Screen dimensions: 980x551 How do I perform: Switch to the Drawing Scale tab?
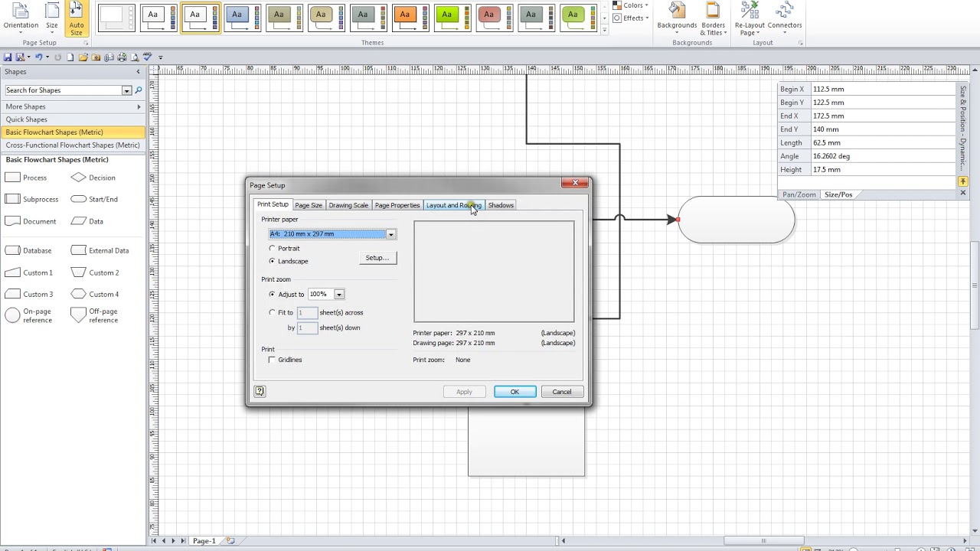[x=348, y=205]
